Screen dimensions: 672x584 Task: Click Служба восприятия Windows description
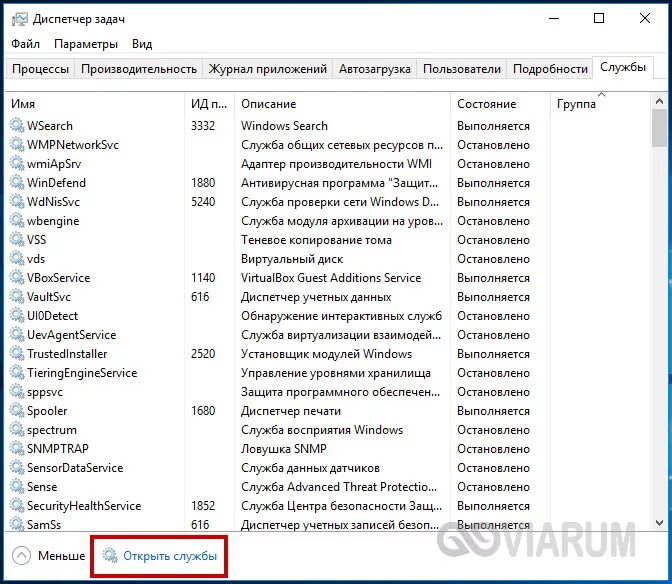tap(322, 430)
